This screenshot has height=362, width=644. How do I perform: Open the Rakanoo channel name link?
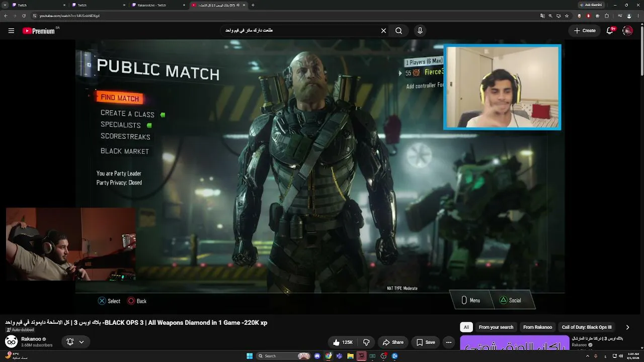point(31,339)
